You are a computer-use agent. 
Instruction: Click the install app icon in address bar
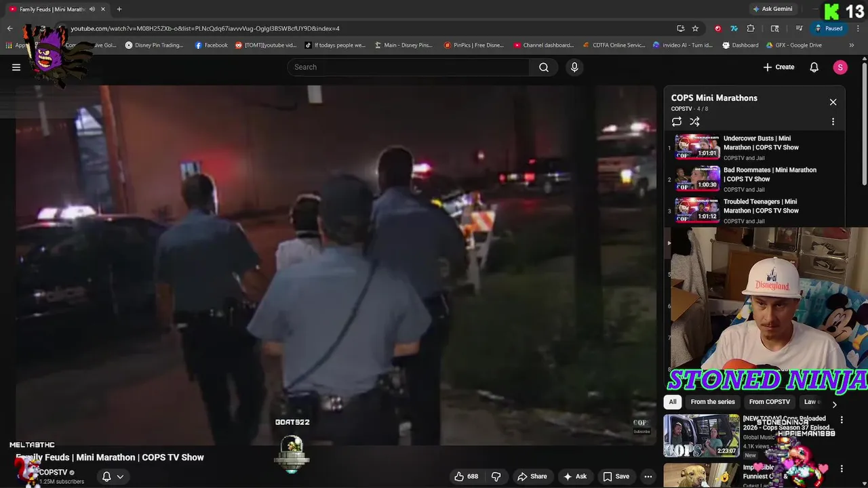click(680, 28)
